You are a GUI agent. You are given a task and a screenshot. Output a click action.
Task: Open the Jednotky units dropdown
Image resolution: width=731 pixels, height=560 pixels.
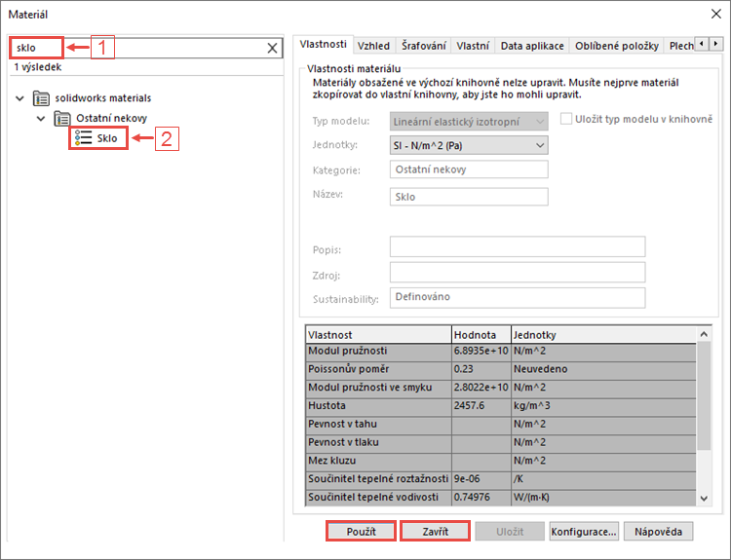(469, 145)
